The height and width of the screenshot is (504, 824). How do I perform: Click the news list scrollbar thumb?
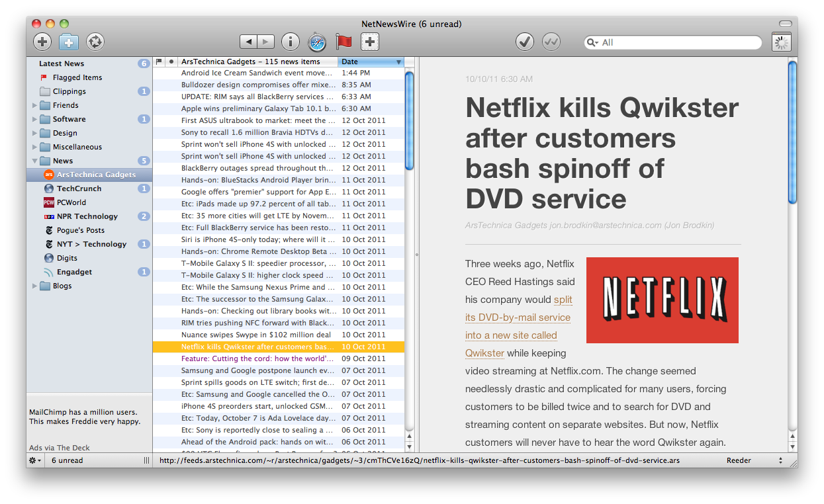tap(410, 120)
